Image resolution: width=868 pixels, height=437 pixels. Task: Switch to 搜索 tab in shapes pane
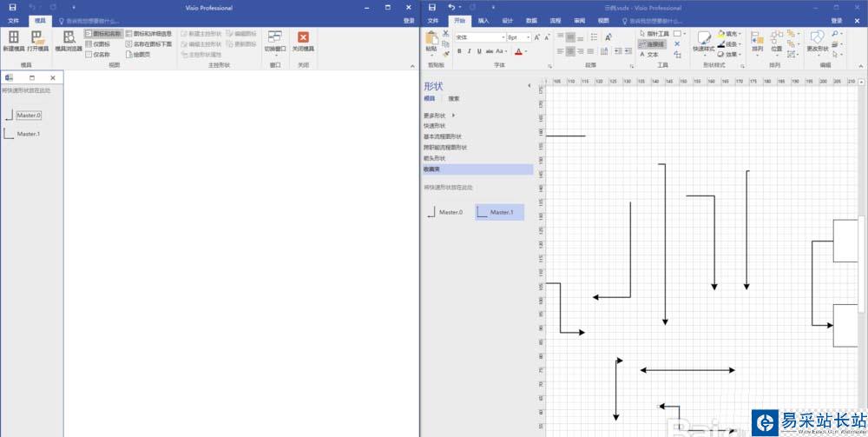pyautogui.click(x=454, y=98)
